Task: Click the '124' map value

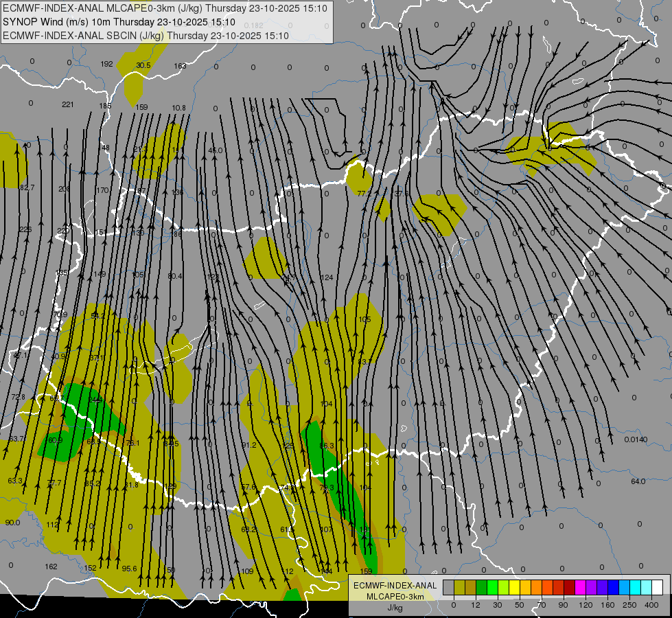Action: (x=327, y=277)
